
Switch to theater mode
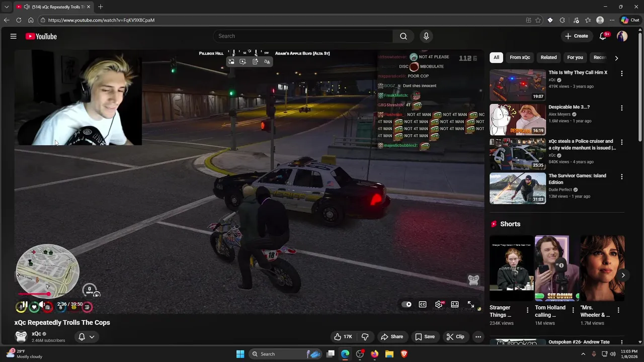click(455, 304)
